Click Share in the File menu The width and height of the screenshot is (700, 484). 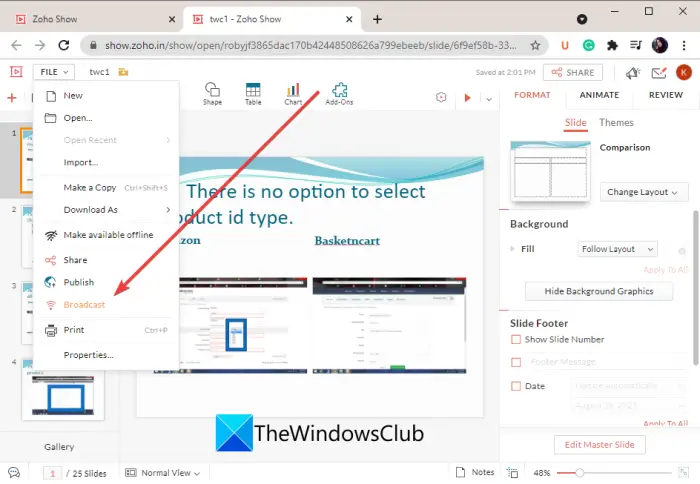point(107,260)
